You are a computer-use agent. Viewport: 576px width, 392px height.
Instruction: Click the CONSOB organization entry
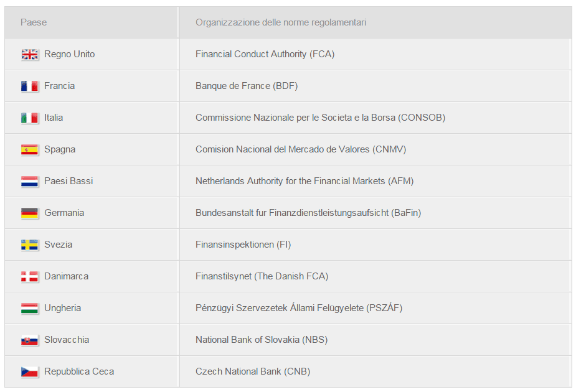320,118
